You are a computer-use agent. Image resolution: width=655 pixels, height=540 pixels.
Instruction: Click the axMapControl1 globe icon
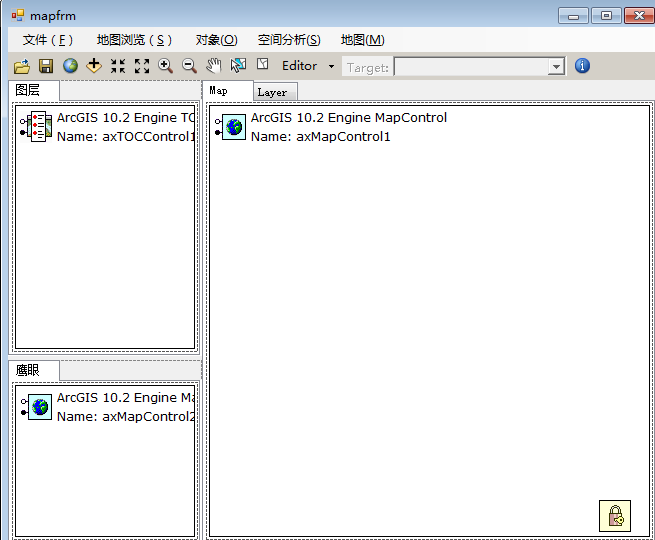pos(230,127)
